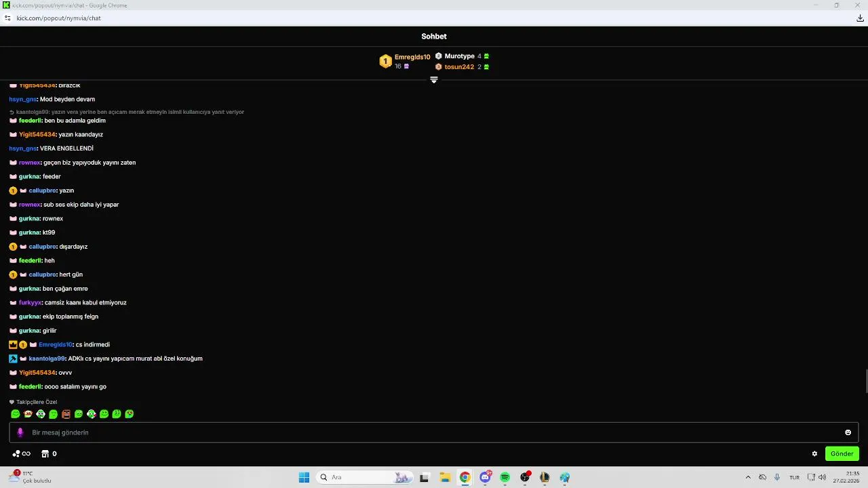Insert the second emote with orange hat

pyautogui.click(x=28, y=414)
